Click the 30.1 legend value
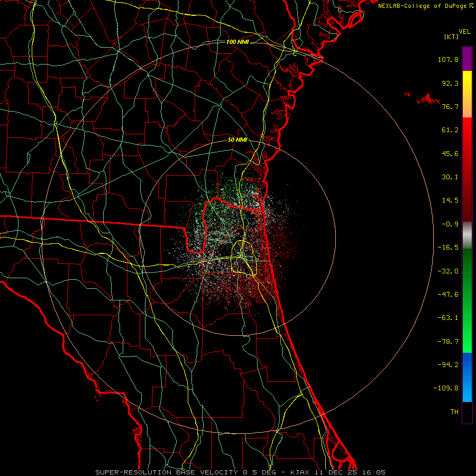The image size is (476, 476). [x=450, y=177]
